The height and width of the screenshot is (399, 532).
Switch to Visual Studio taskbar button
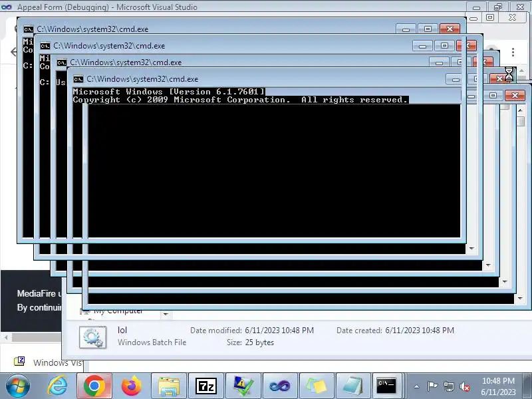[x=280, y=386]
